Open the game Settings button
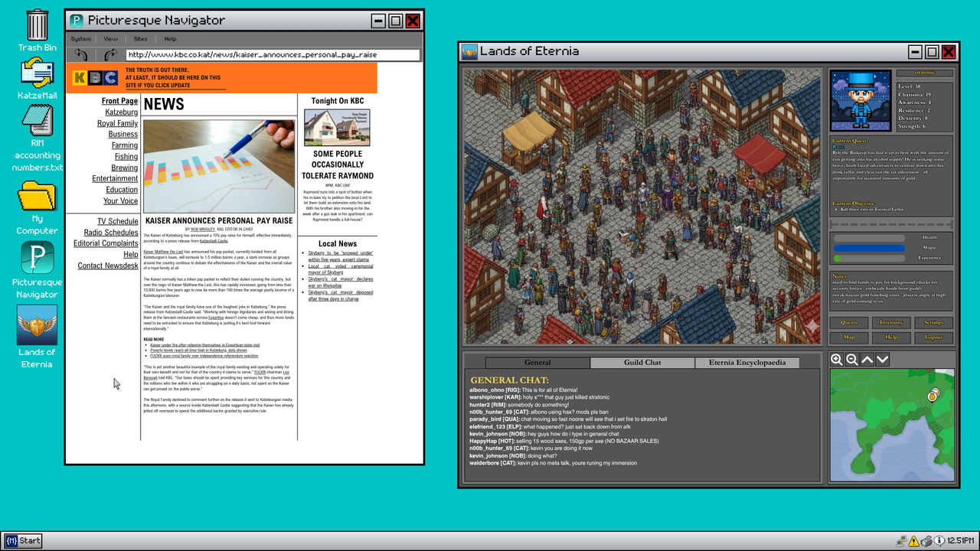The height and width of the screenshot is (551, 980). 933,322
